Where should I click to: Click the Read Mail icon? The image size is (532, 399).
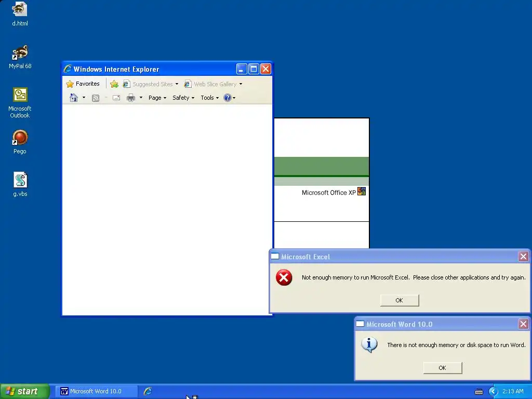(x=116, y=98)
